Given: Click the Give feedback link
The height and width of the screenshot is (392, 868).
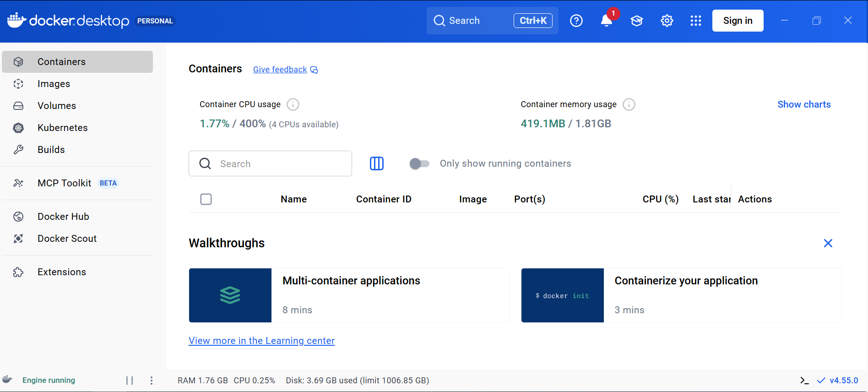Looking at the screenshot, I should [280, 70].
